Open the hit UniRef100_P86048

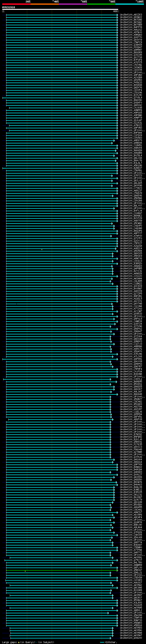pyautogui.click(x=131, y=450)
